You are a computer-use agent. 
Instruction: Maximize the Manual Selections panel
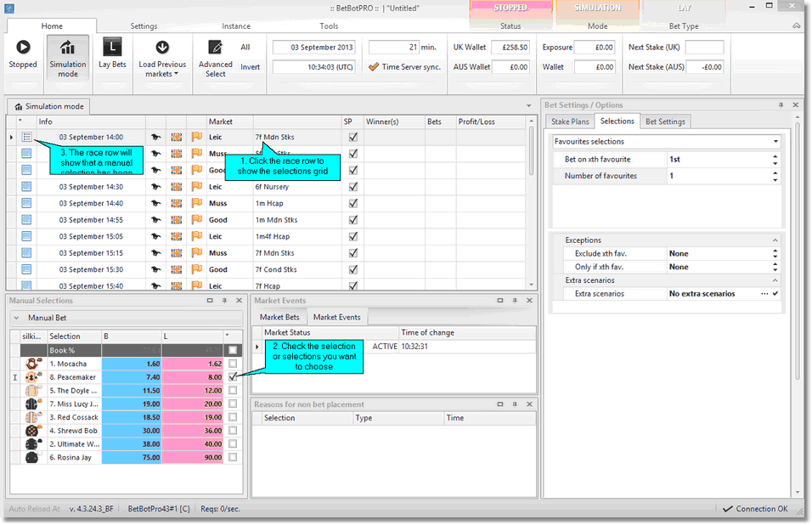(210, 300)
